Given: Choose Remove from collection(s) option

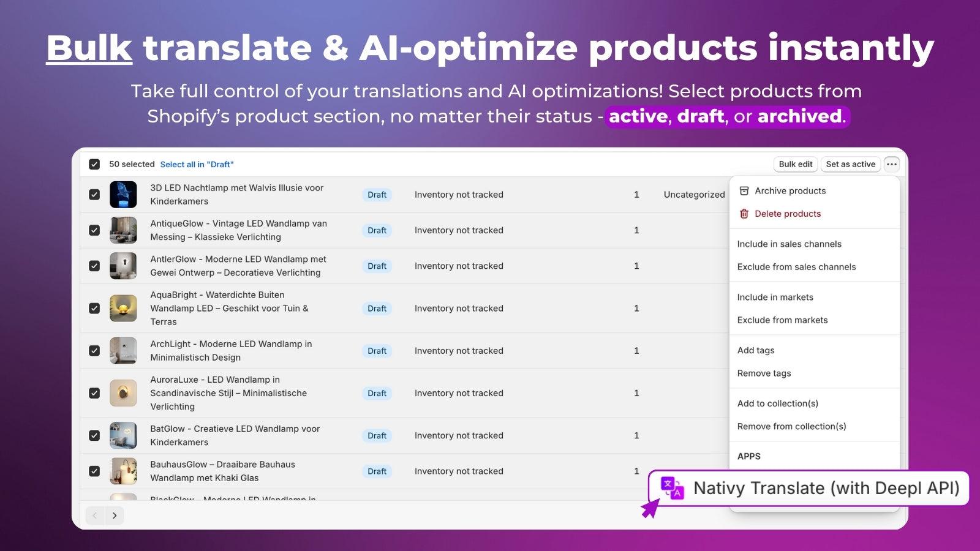Looking at the screenshot, I should click(791, 426).
